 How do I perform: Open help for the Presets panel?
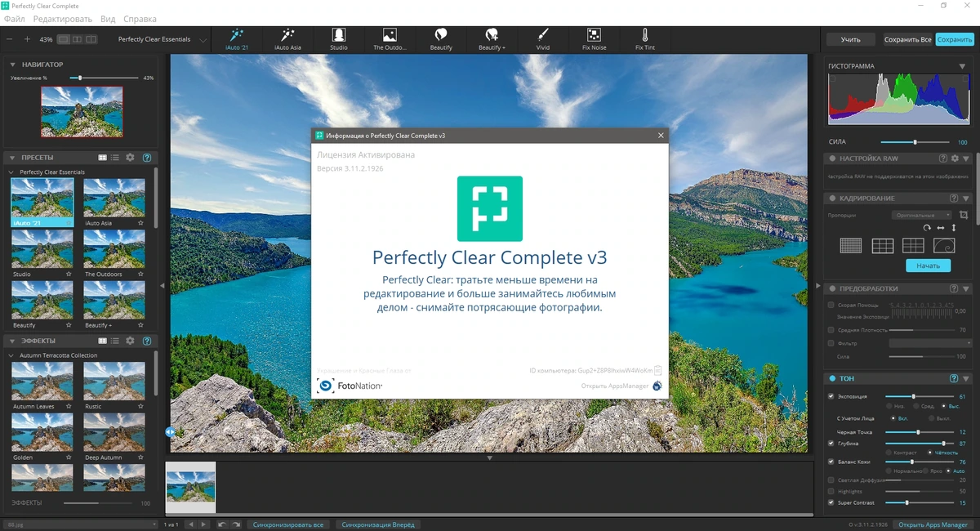(x=147, y=157)
